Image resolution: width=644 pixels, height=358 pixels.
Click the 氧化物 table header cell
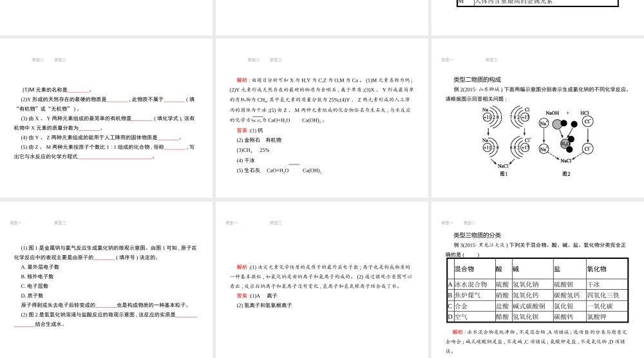[607, 269]
